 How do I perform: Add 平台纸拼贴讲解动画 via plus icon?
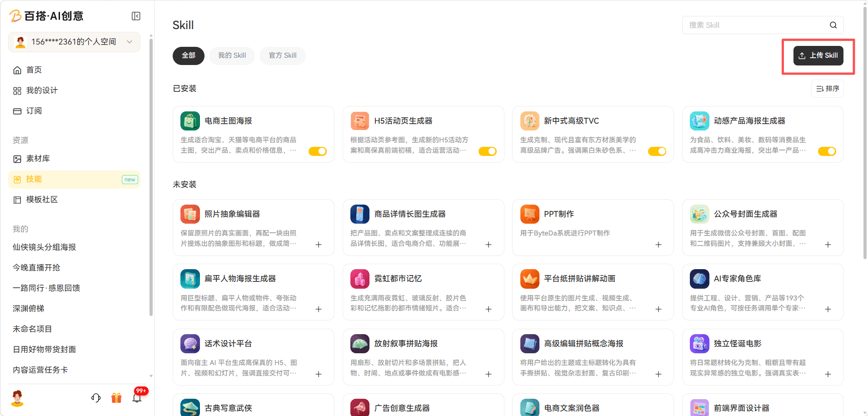658,309
